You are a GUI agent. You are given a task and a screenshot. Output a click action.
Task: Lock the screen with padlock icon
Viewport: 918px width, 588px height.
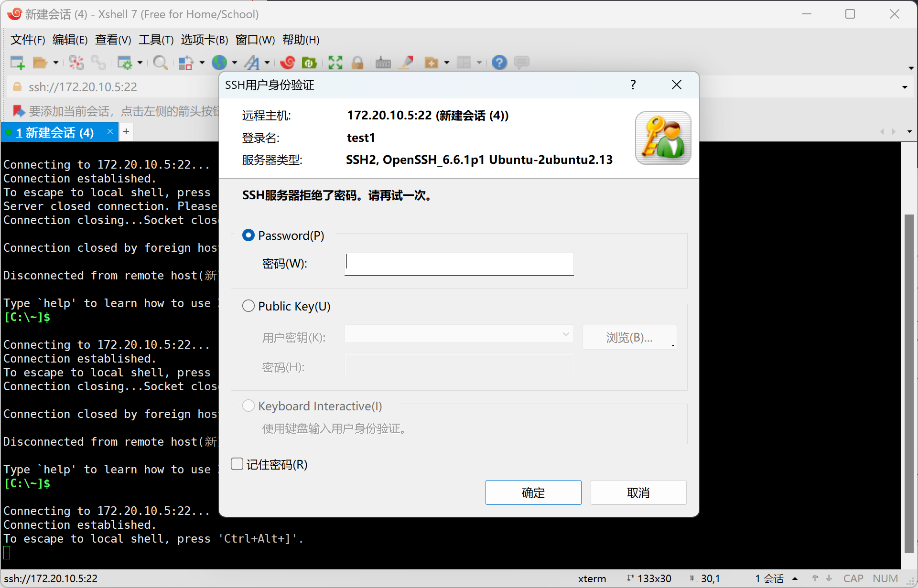pos(358,63)
